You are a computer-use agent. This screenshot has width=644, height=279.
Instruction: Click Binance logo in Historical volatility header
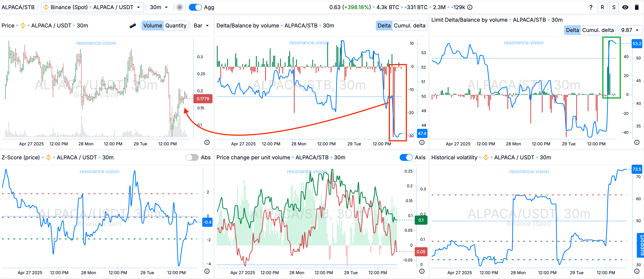486,157
